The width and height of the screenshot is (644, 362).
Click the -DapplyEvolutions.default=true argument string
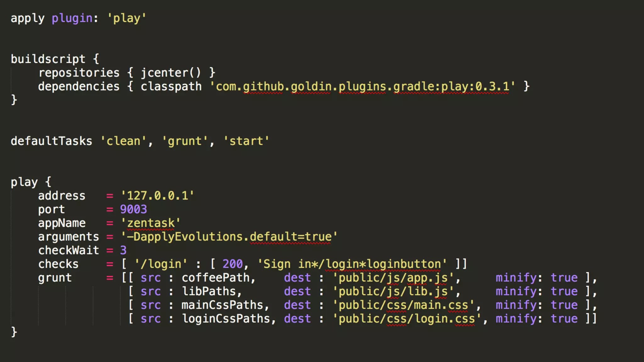tap(229, 237)
